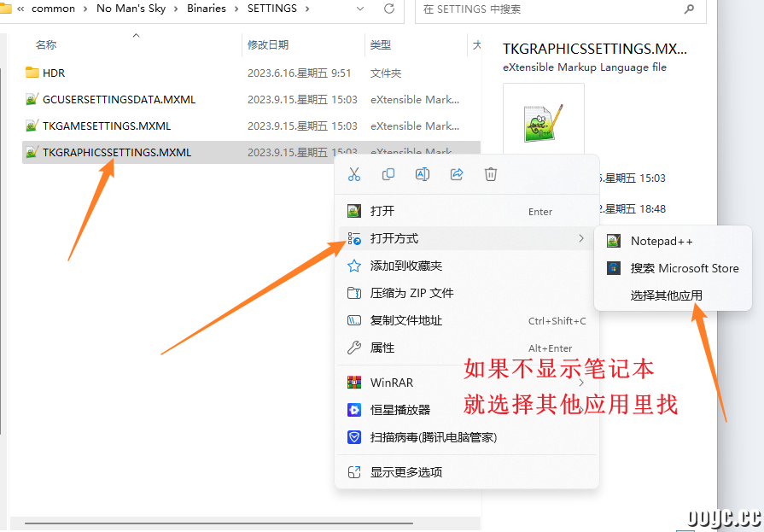Refresh the SETTINGS folder view
The width and height of the screenshot is (764, 532).
click(388, 9)
